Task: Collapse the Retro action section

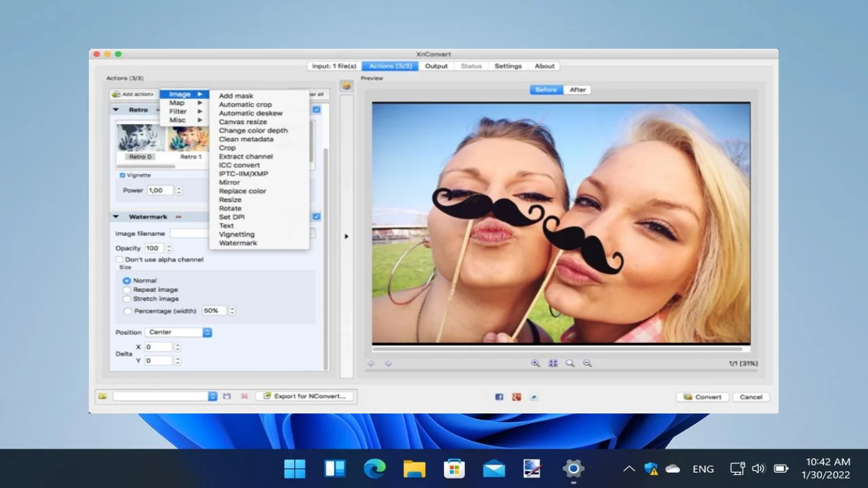Action: coord(116,110)
